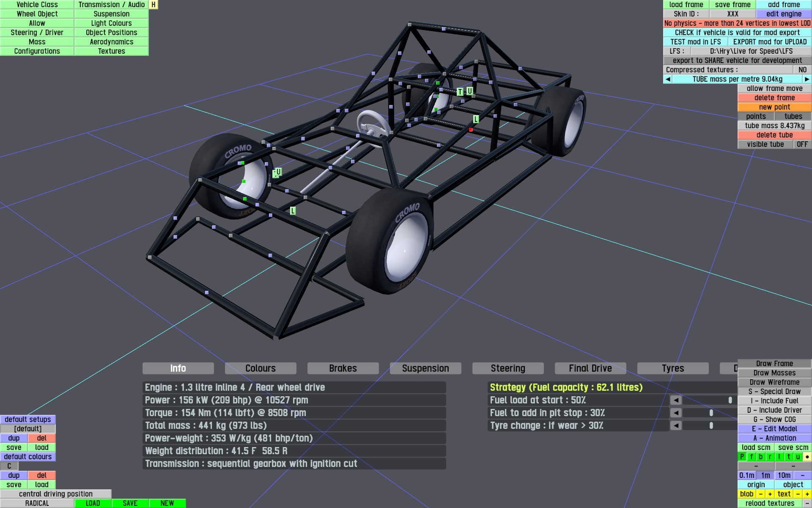Click EXPORT mod for UPLOAD
This screenshot has width=812, height=508.
point(770,42)
